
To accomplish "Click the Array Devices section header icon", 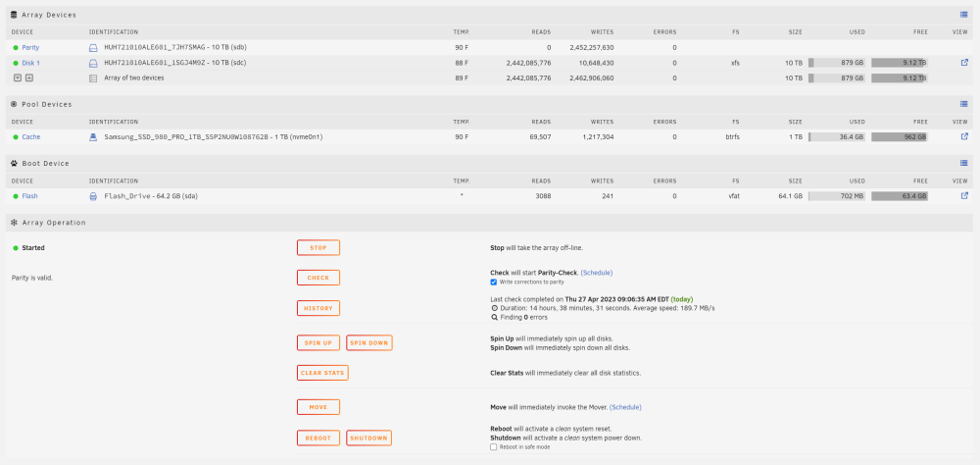I will pos(15,15).
